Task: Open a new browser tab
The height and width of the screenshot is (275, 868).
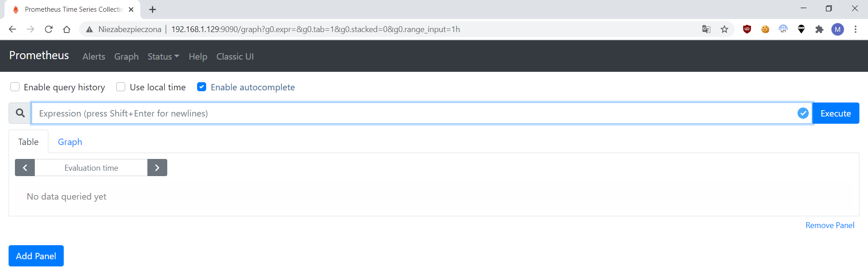Action: (153, 9)
